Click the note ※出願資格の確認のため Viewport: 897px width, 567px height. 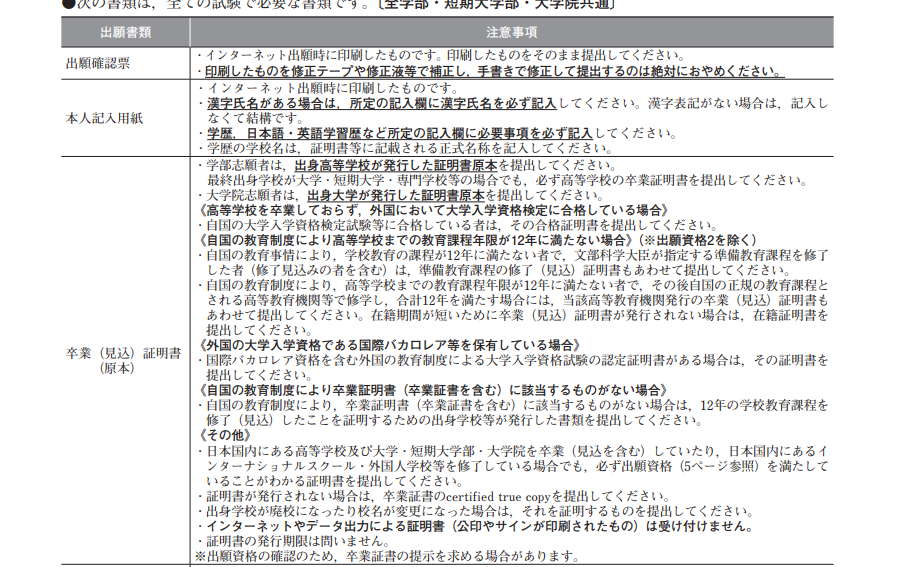(388, 556)
